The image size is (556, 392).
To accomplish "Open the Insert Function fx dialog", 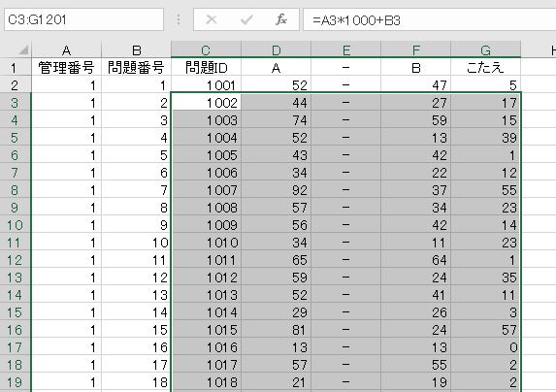I will [281, 19].
